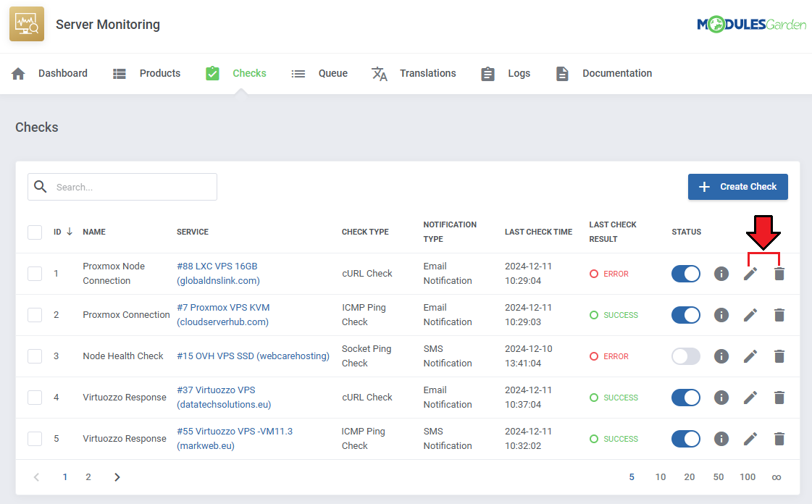Show info for Proxmox Connection check
This screenshot has height=504, width=812.
coord(721,315)
